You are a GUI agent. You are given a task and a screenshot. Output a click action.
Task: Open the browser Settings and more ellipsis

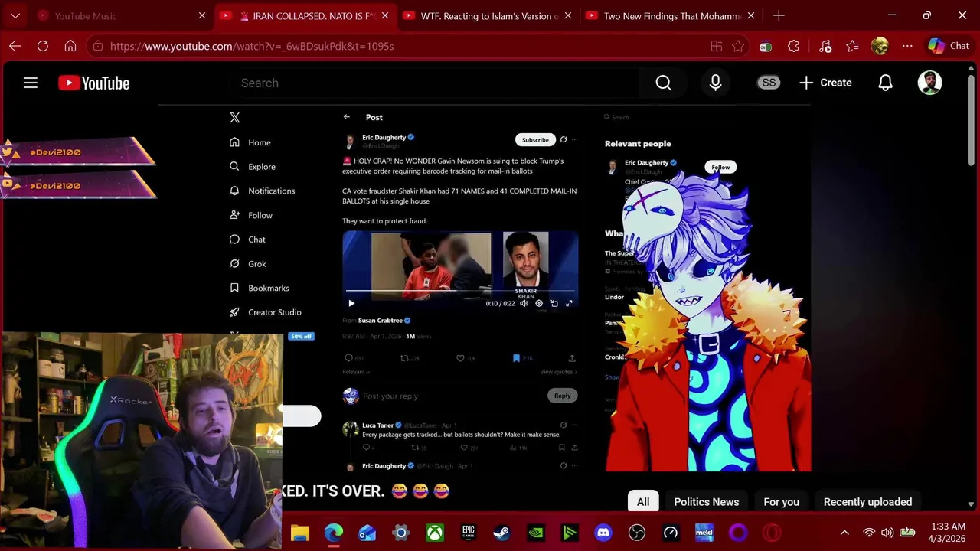tap(907, 46)
